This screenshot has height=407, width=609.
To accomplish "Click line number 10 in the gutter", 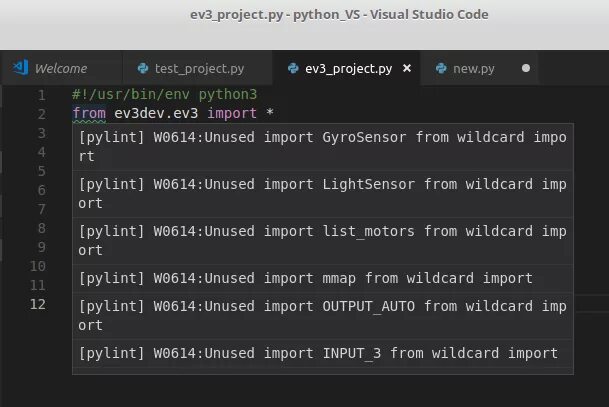I will [38, 266].
